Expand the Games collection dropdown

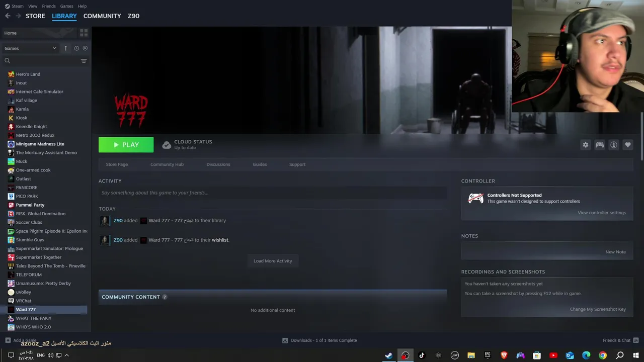click(x=31, y=48)
